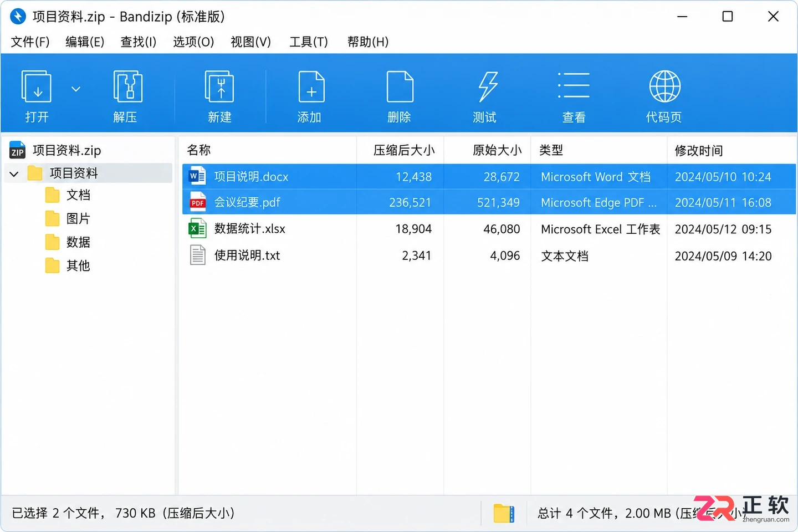This screenshot has height=532, width=798.
Task: Open the 文件(F) menu
Action: (x=30, y=42)
